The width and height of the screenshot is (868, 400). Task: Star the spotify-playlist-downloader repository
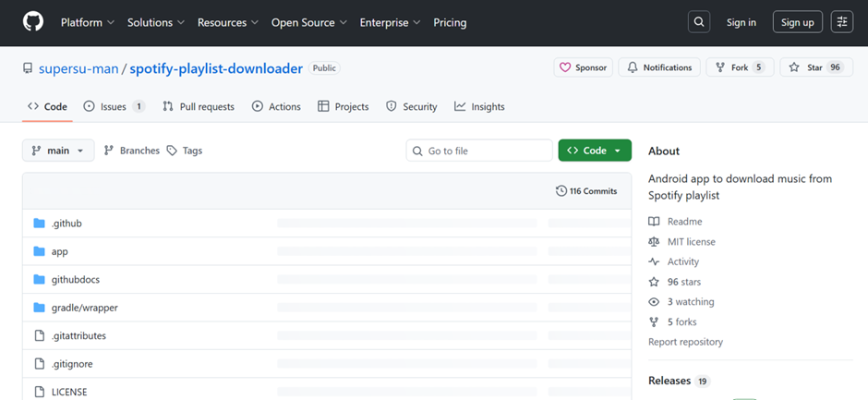(816, 67)
